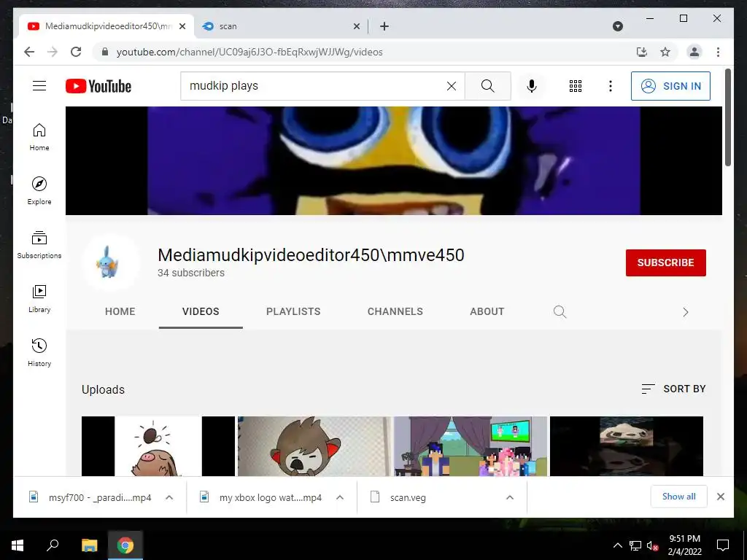The image size is (747, 560).
Task: Open the Minecraft characters video thumbnail
Action: click(471, 446)
